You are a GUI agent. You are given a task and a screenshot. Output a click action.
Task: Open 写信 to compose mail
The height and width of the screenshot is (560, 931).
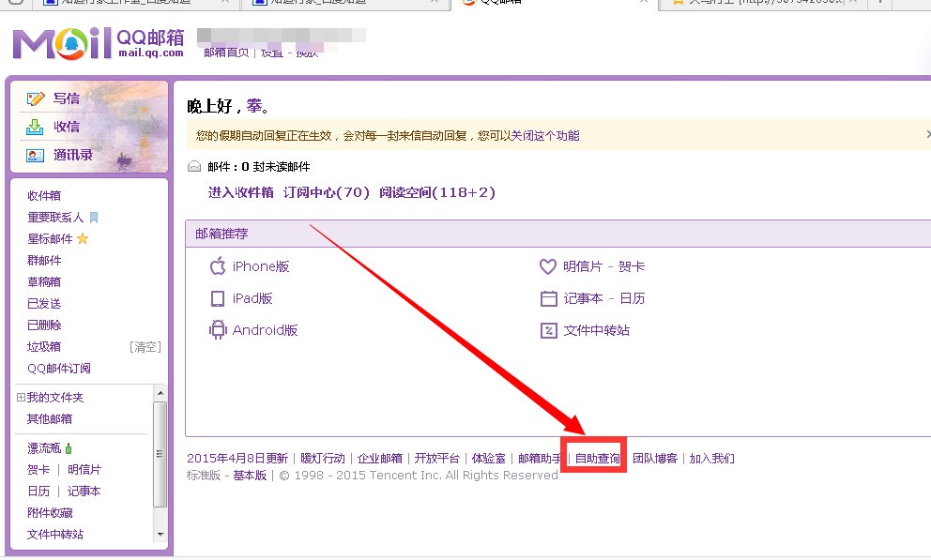(x=67, y=98)
